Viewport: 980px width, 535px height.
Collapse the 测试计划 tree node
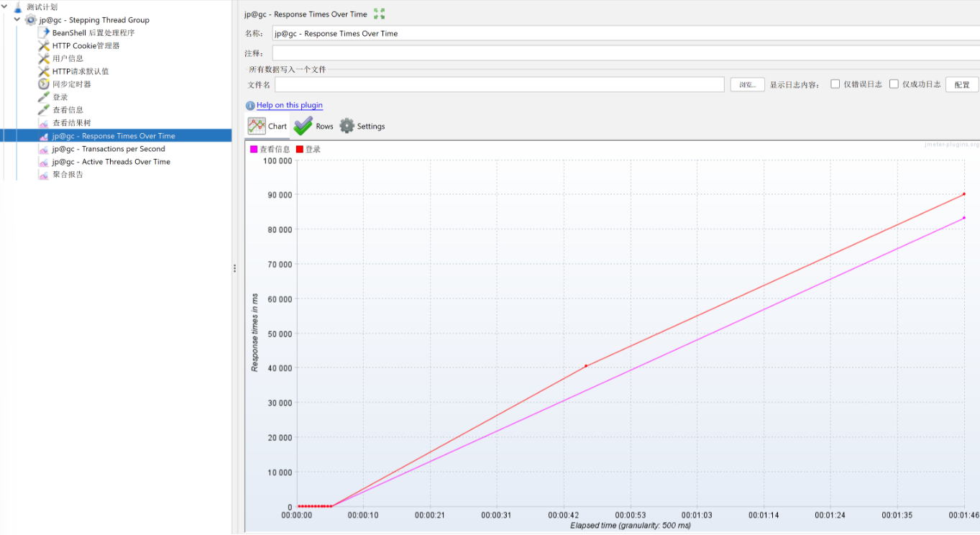tap(4, 7)
